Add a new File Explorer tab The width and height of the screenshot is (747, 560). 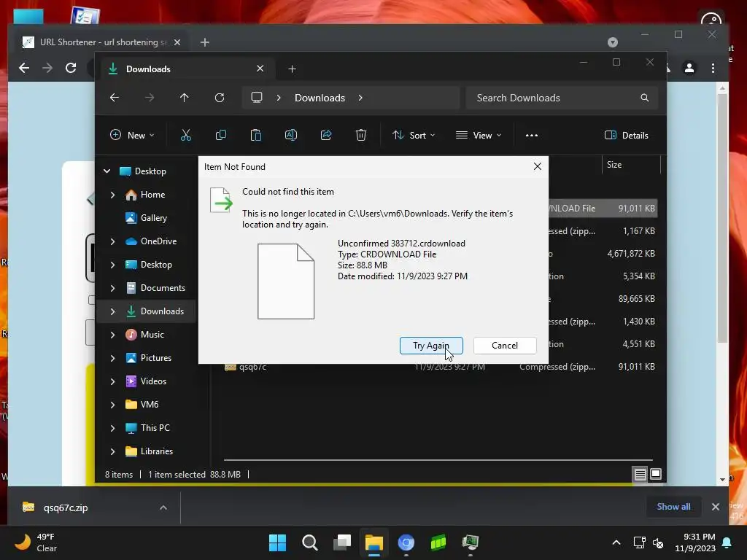(x=292, y=69)
